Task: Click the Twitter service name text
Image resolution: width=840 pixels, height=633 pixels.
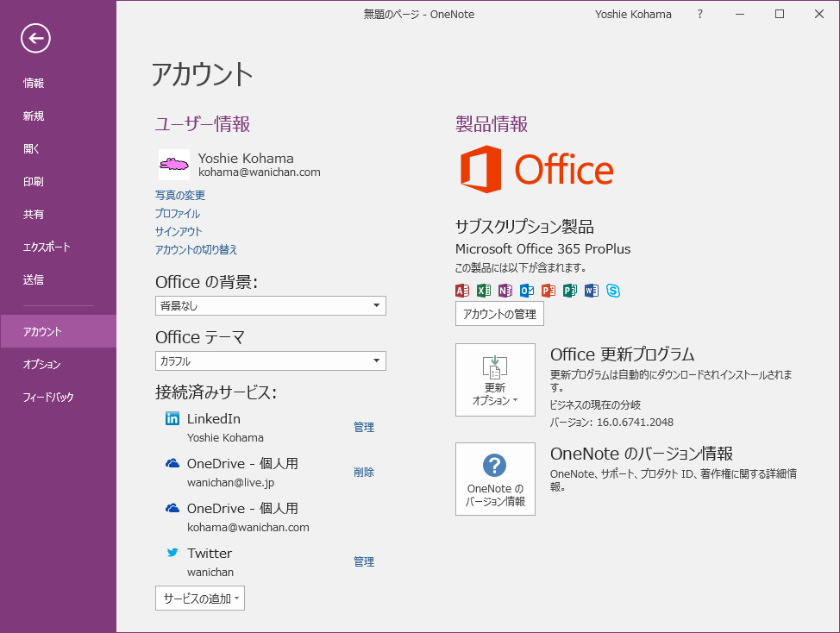Action: pos(210,553)
